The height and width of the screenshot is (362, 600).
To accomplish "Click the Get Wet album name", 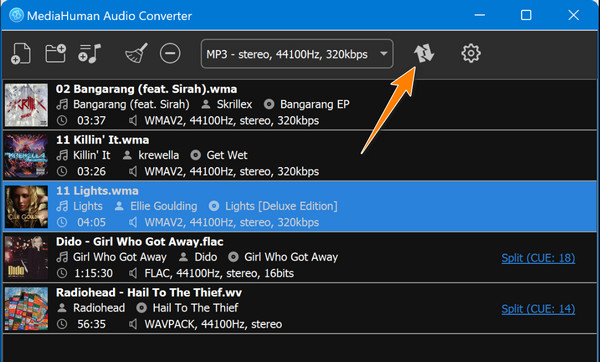I will click(227, 155).
